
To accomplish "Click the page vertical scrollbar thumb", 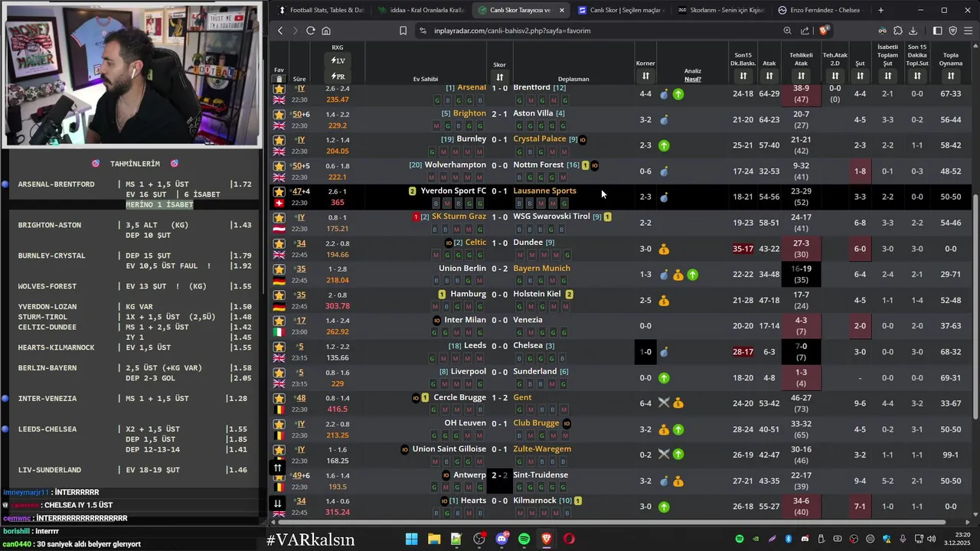I will (975, 306).
